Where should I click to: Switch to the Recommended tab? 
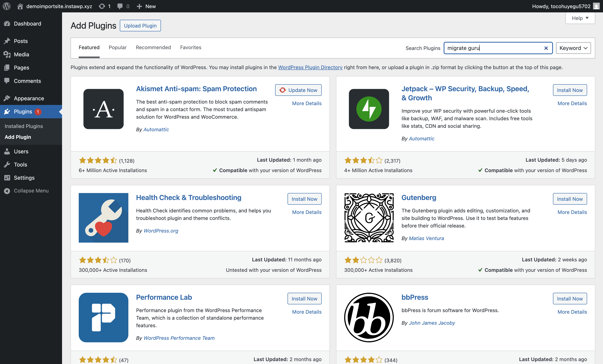pos(153,47)
